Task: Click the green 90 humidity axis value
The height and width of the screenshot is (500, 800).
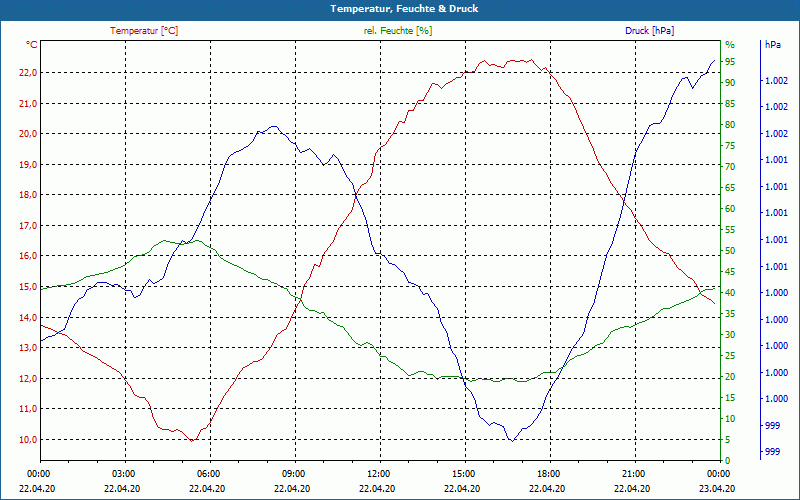Action: (730, 83)
